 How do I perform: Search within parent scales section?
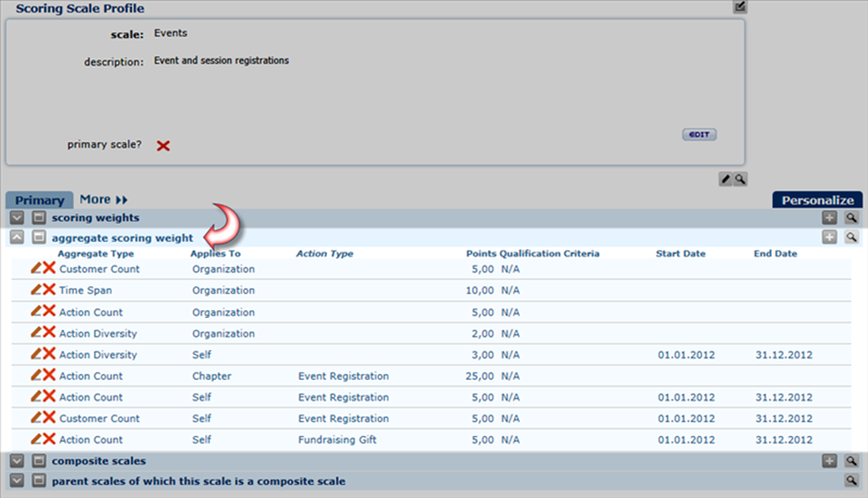pos(851,480)
